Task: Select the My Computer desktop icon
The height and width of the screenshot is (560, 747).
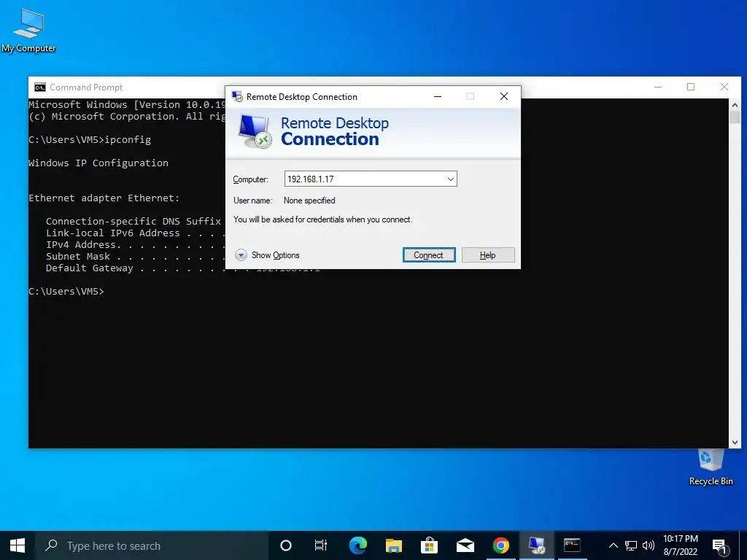Action: pos(28,31)
